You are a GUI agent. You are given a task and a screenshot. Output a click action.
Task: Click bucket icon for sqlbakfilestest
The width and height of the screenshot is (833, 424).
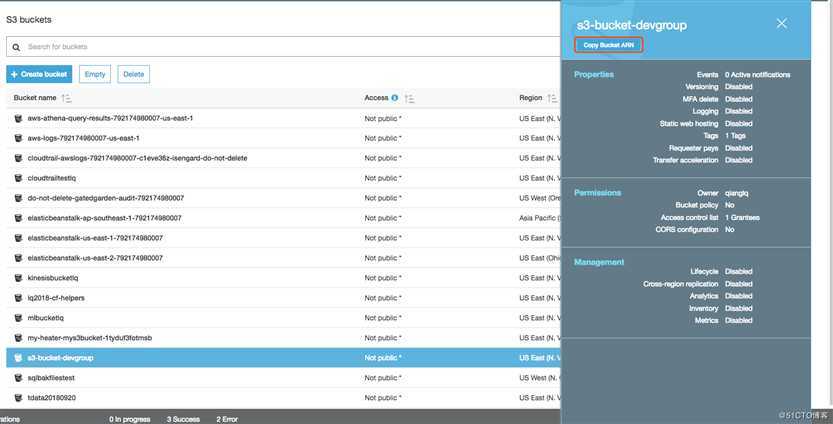[19, 378]
